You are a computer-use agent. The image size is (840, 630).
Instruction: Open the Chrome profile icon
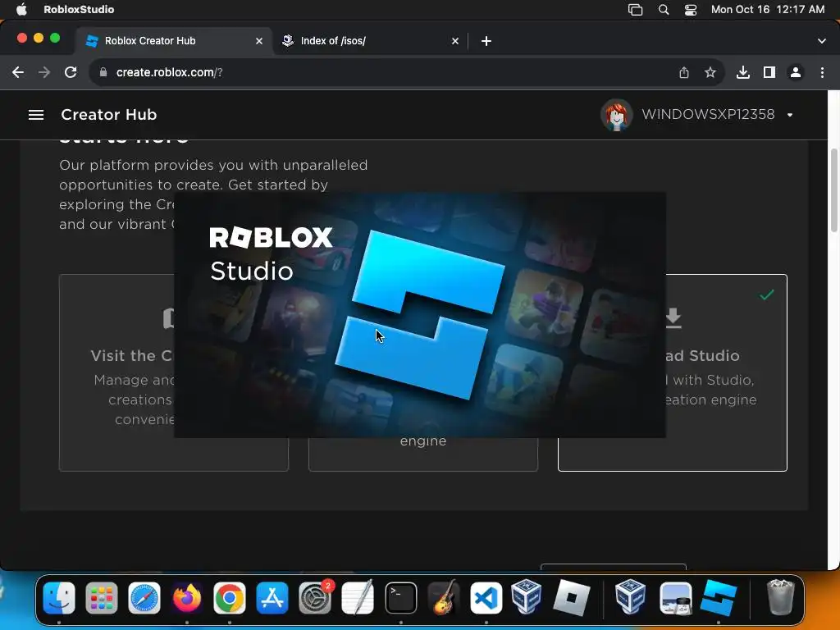796,72
